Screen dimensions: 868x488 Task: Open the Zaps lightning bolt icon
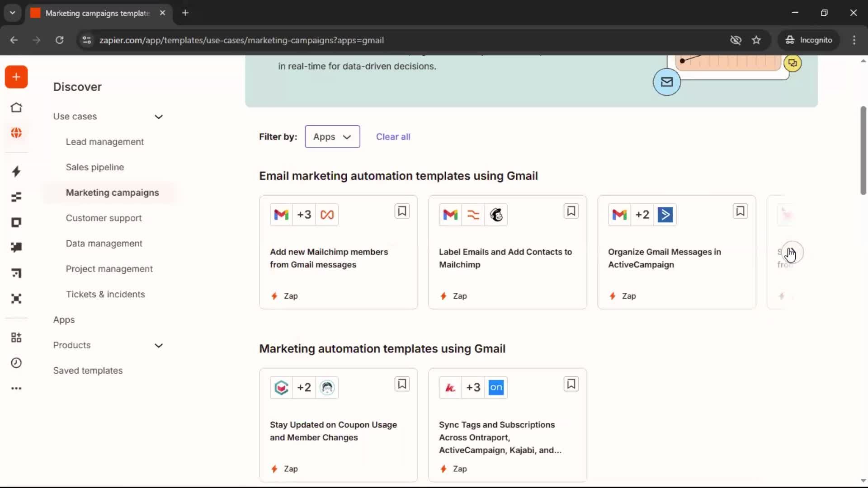pyautogui.click(x=16, y=171)
